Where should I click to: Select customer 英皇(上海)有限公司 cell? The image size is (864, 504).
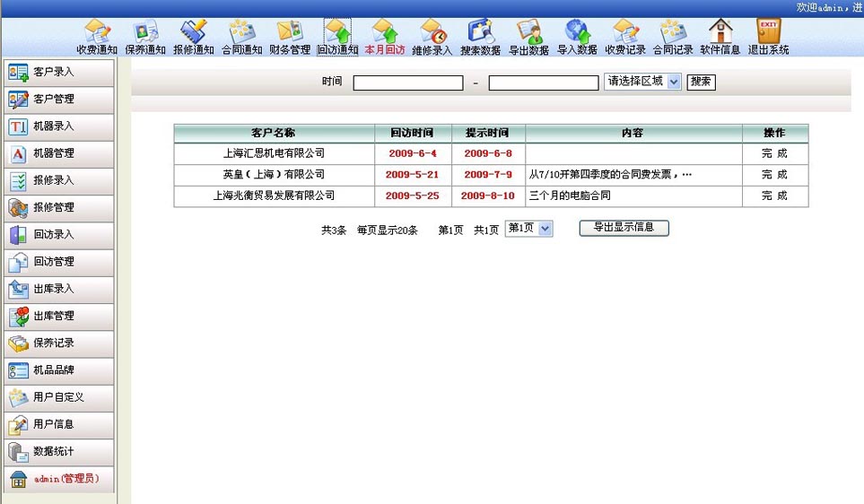point(274,175)
